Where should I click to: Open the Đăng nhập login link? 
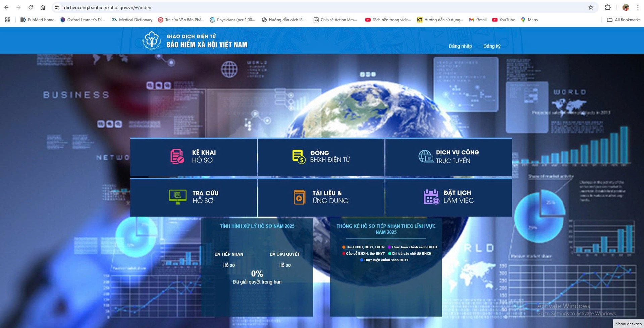tap(460, 46)
